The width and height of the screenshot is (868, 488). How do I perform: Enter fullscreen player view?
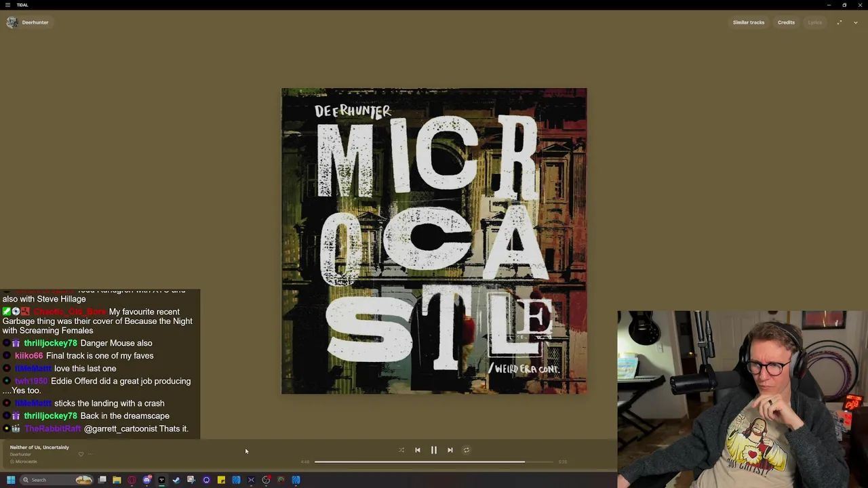coord(840,22)
